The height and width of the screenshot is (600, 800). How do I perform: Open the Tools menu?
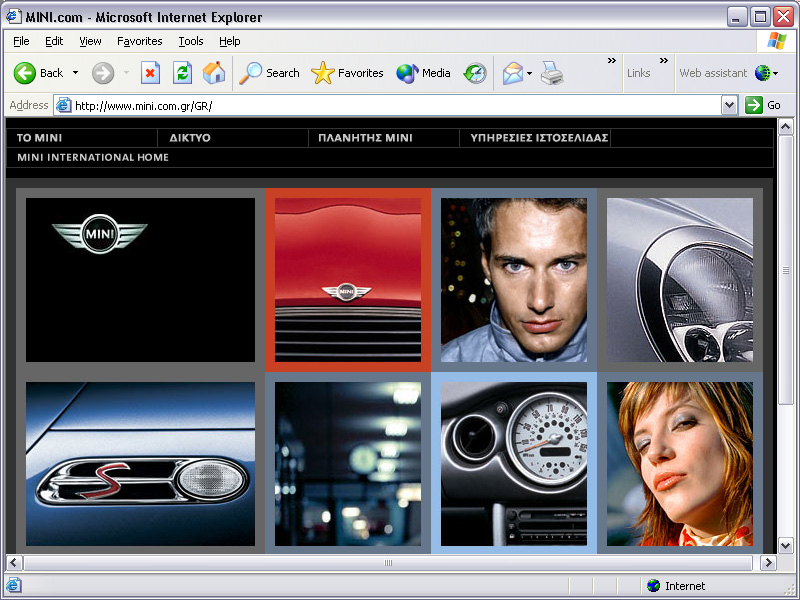191,41
